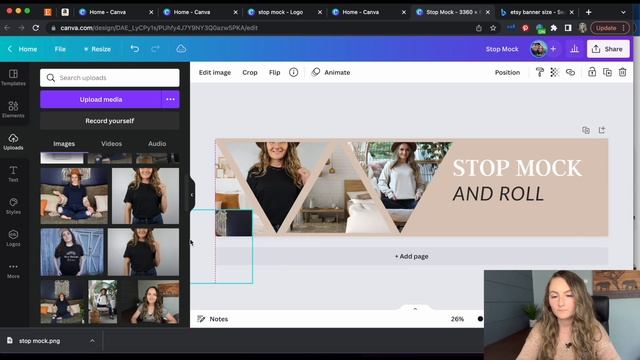The height and width of the screenshot is (360, 640).
Task: Open the Logos sidebar panel
Action: coord(13,238)
